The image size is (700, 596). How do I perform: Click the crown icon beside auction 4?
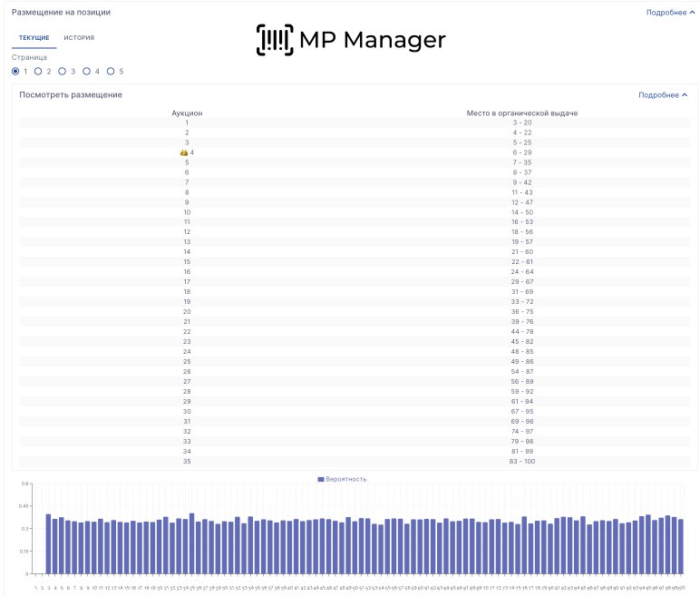click(183, 152)
